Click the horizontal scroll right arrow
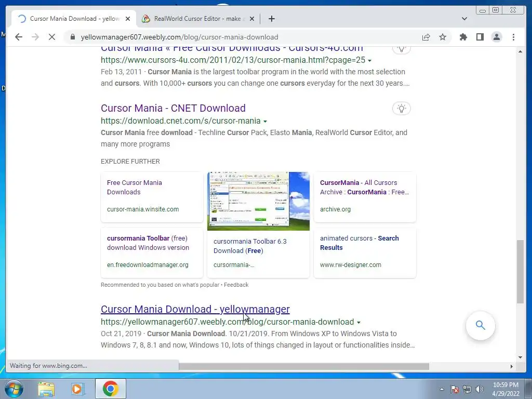532x399 pixels. (512, 366)
